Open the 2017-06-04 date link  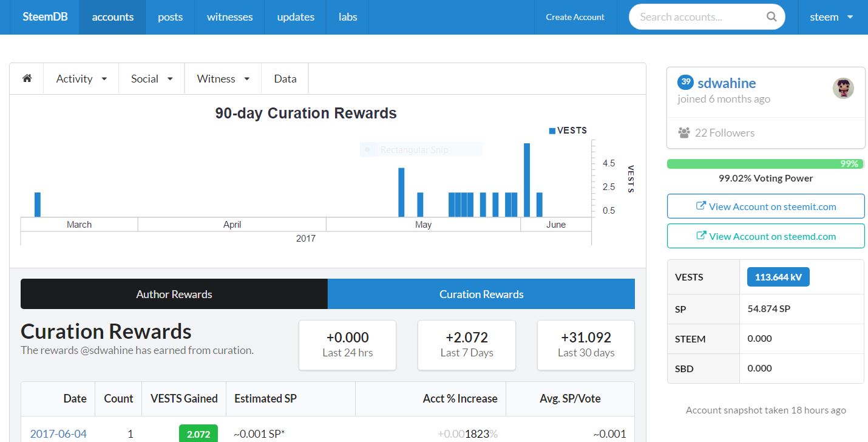point(58,434)
